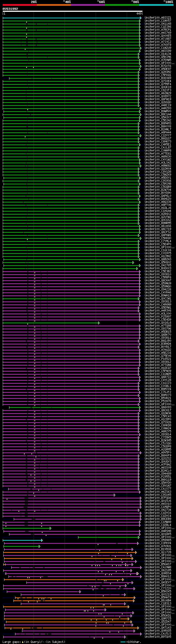176x644 pixels.
Task: Open hit UniRef100_Q4T143
Action: point(158,628)
